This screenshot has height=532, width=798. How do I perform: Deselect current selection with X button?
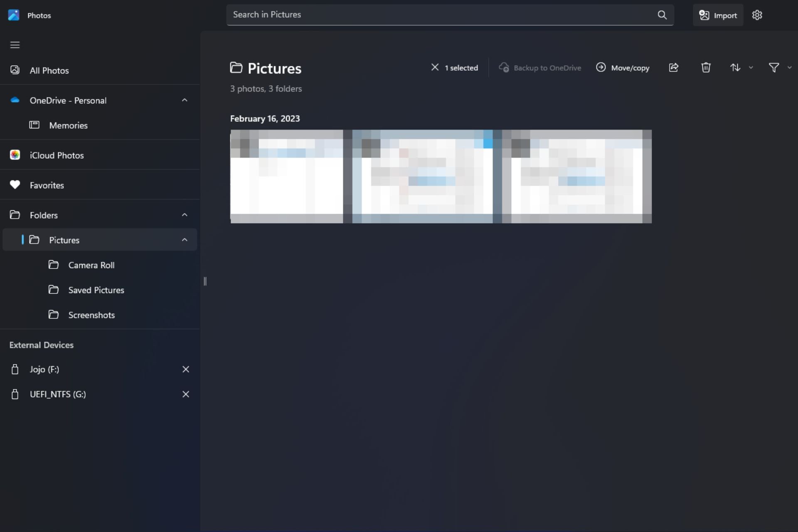click(435, 67)
